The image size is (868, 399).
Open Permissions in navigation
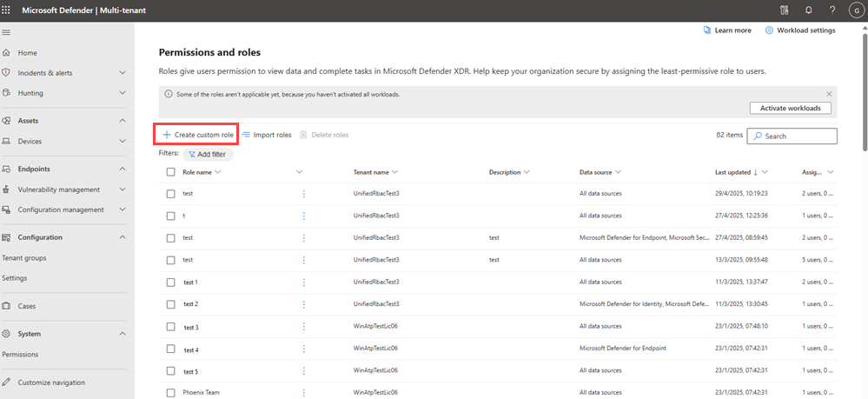click(x=21, y=354)
